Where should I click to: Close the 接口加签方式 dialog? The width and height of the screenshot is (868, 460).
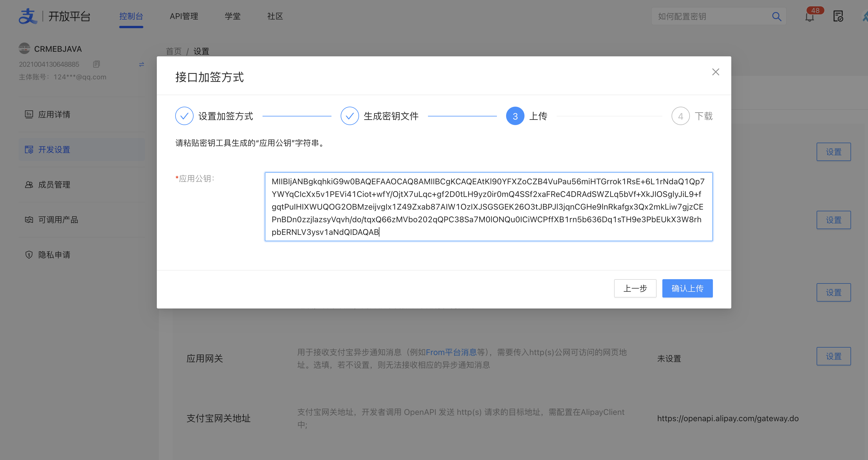(x=715, y=72)
